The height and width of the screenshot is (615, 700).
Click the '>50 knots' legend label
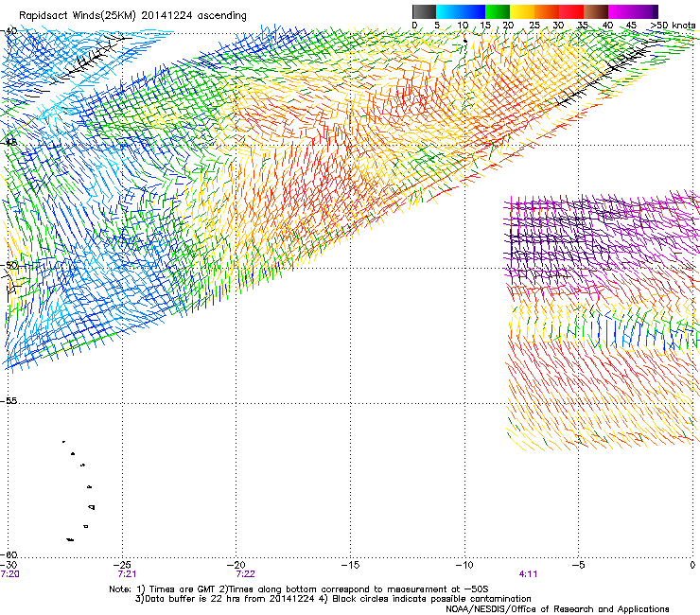[673, 25]
